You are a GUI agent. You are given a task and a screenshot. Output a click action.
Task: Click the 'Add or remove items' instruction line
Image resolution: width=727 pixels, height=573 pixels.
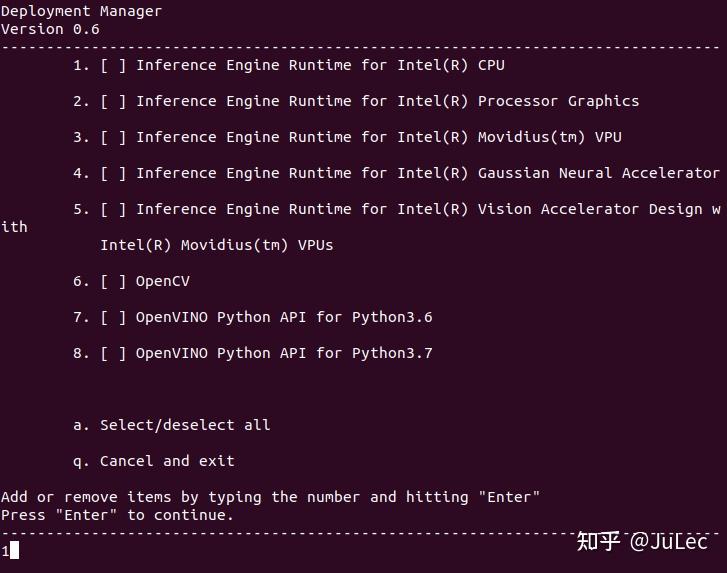point(270,497)
